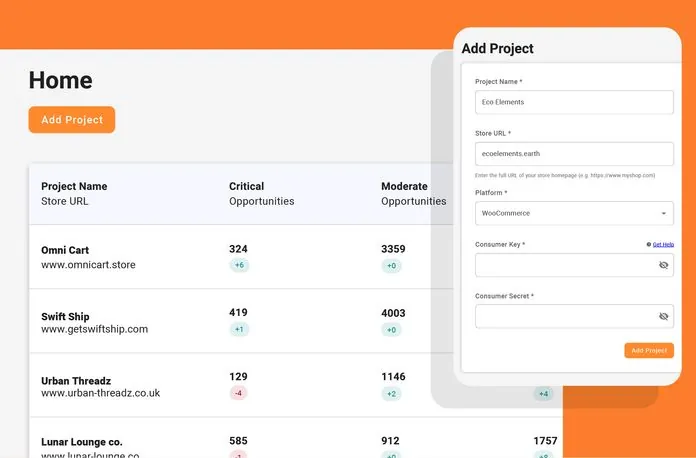Toggle visibility of the Consumer Secret field
The width and height of the screenshot is (696, 458).
tap(663, 316)
